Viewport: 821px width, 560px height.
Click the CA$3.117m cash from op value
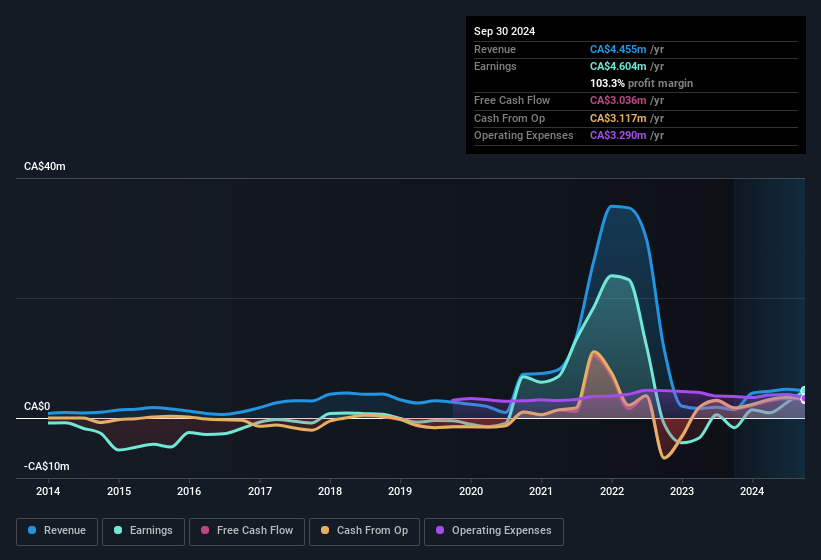point(618,118)
